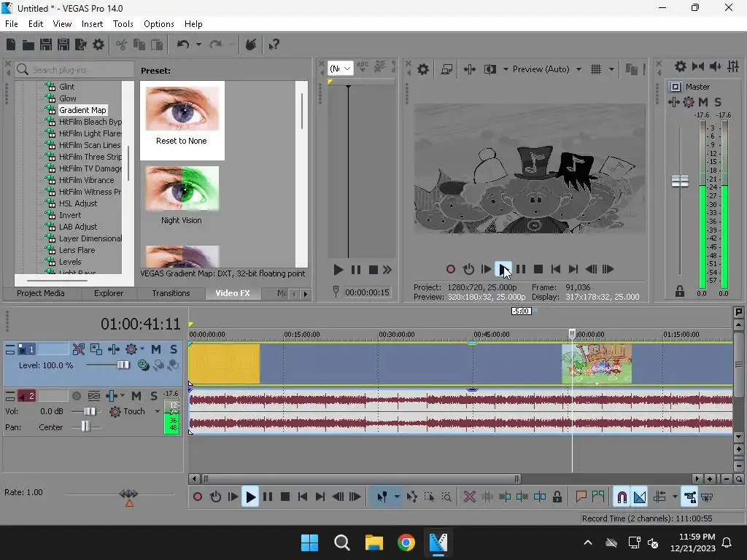
Task: Open track 2 Touch automation dropdown
Action: coord(158,411)
